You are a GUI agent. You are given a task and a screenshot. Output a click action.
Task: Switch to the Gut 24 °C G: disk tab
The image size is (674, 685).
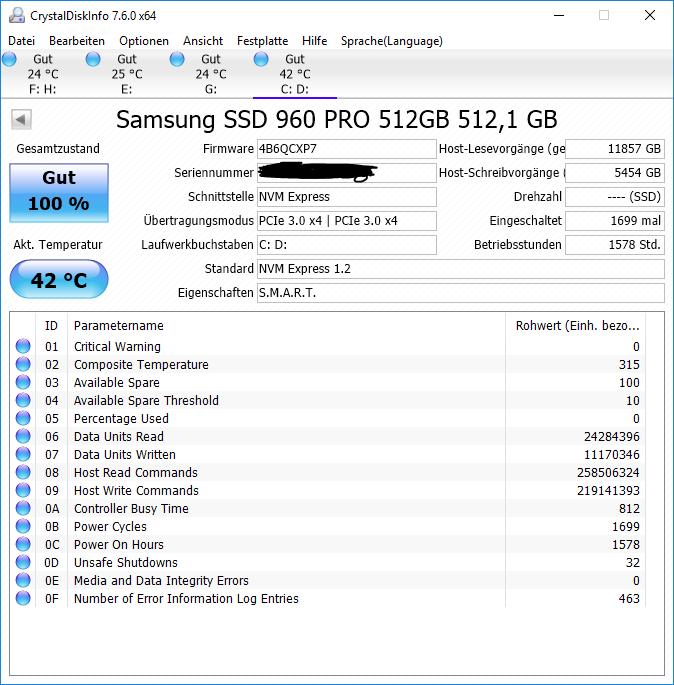[211, 74]
